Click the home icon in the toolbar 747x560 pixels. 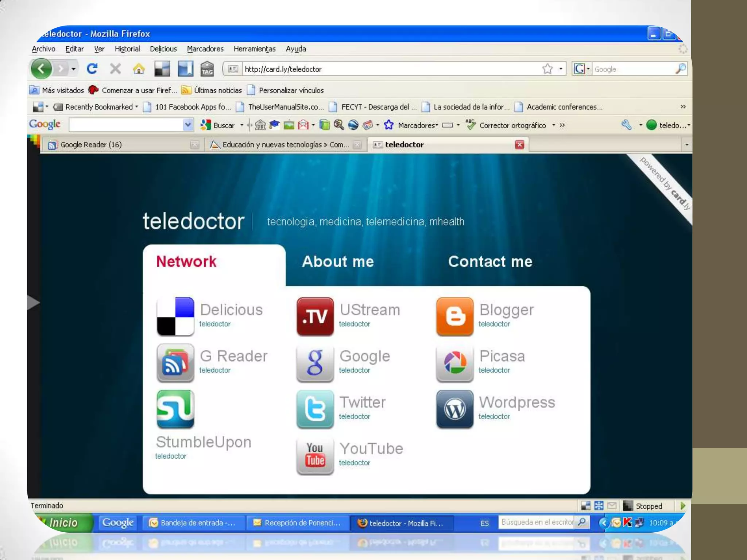[139, 69]
